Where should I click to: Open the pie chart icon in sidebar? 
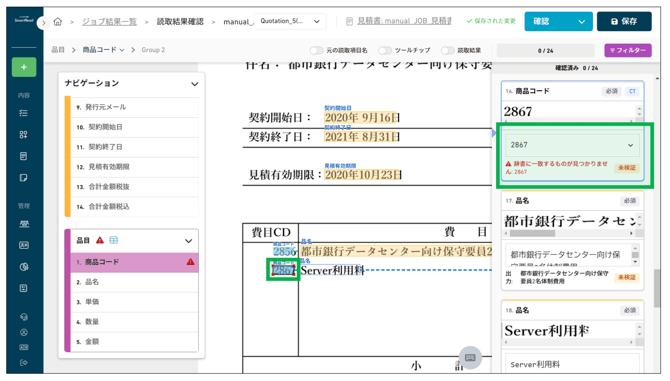point(24,267)
